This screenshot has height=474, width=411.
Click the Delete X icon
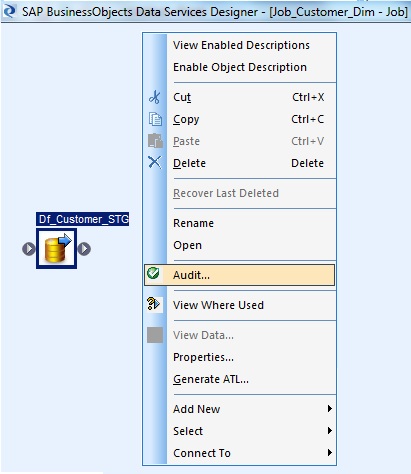[155, 163]
